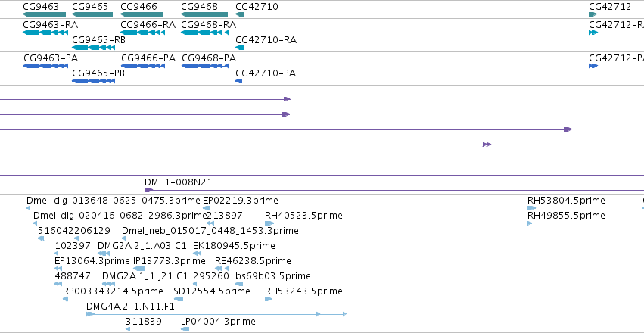The height and width of the screenshot is (333, 644).
Task: Click the EK180945.5prime label
Action: (234, 247)
